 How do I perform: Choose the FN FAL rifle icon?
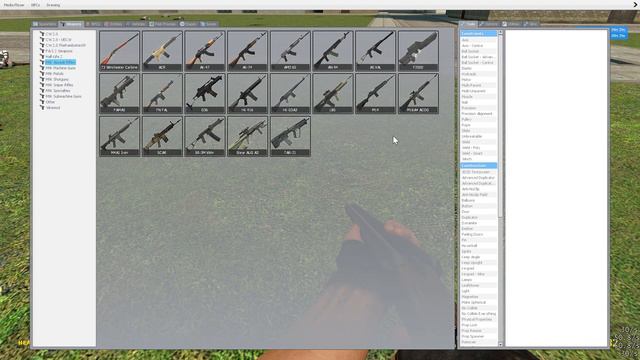[162, 93]
